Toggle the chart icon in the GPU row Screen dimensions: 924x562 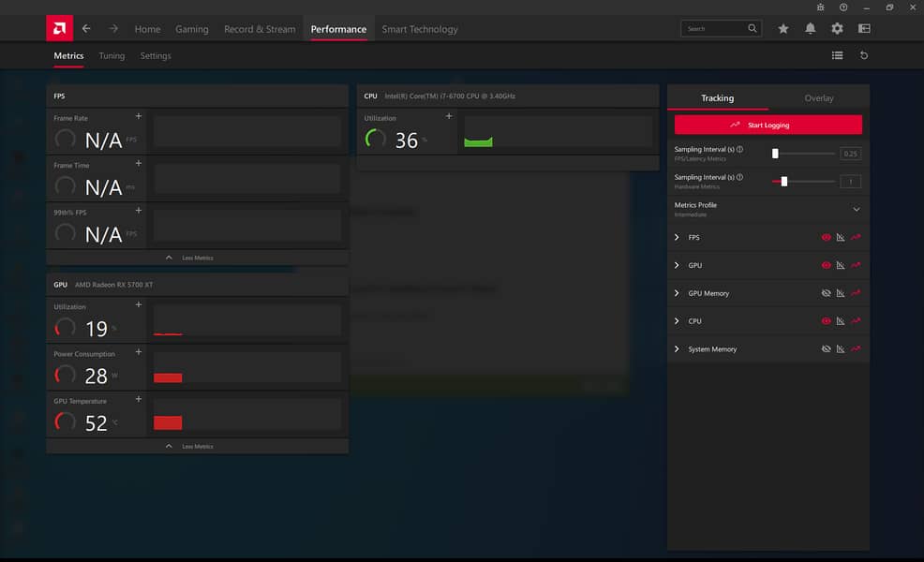[x=841, y=265]
